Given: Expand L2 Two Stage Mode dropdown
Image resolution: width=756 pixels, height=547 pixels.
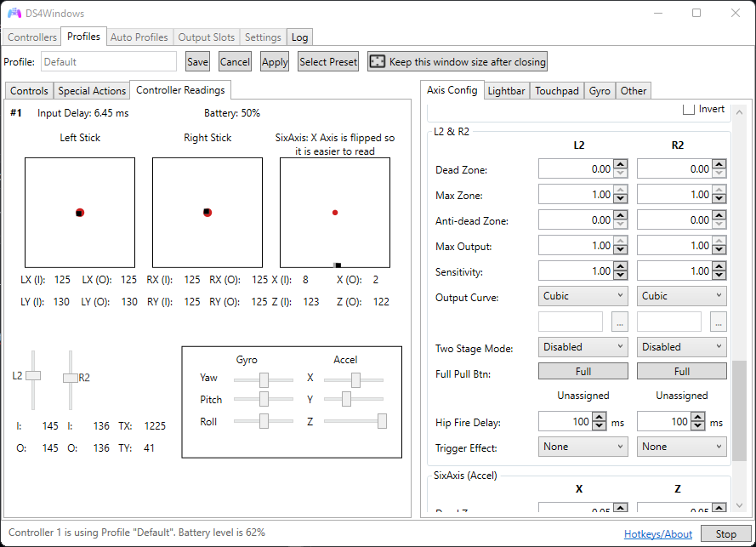Looking at the screenshot, I should pos(583,347).
